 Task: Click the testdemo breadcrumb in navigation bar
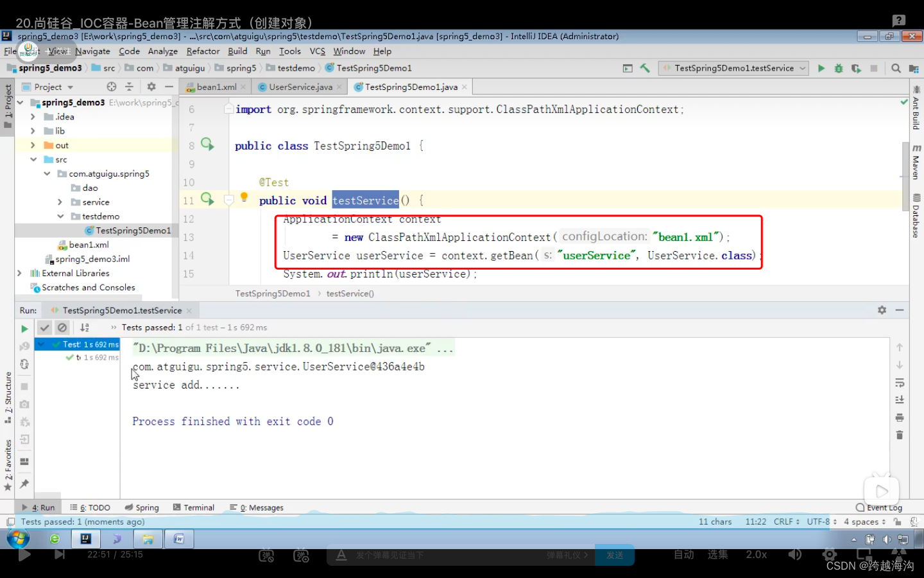[x=296, y=68]
